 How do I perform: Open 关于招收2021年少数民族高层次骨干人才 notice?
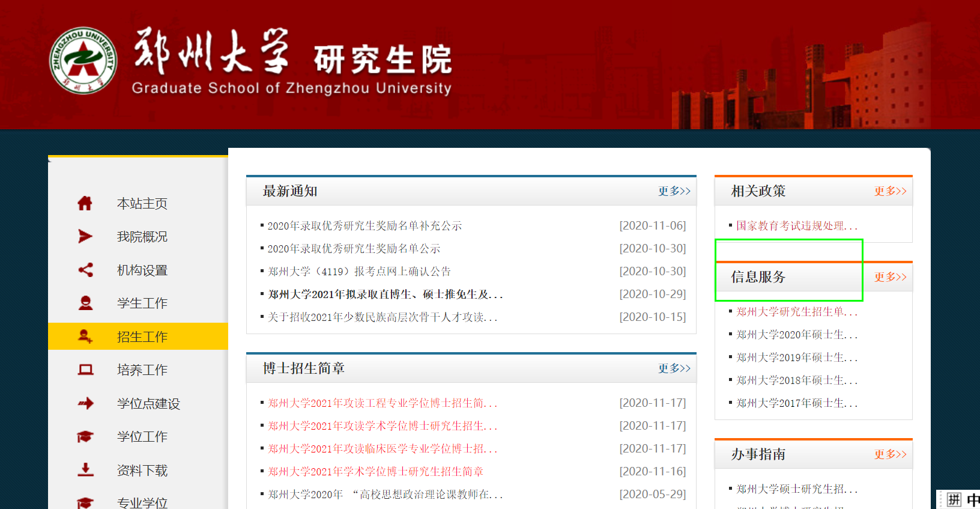point(383,317)
